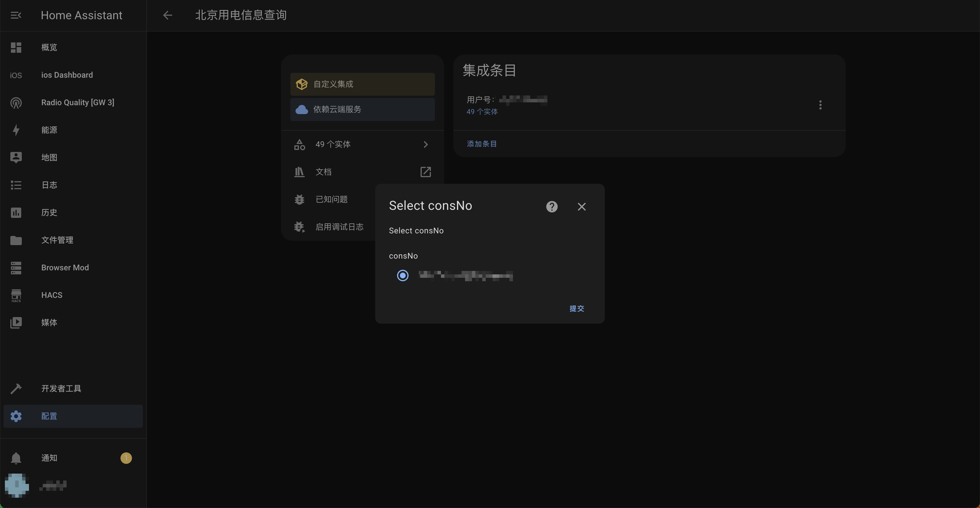980x508 pixels.
Task: Open the three-dot menu for integration entry
Action: [820, 105]
